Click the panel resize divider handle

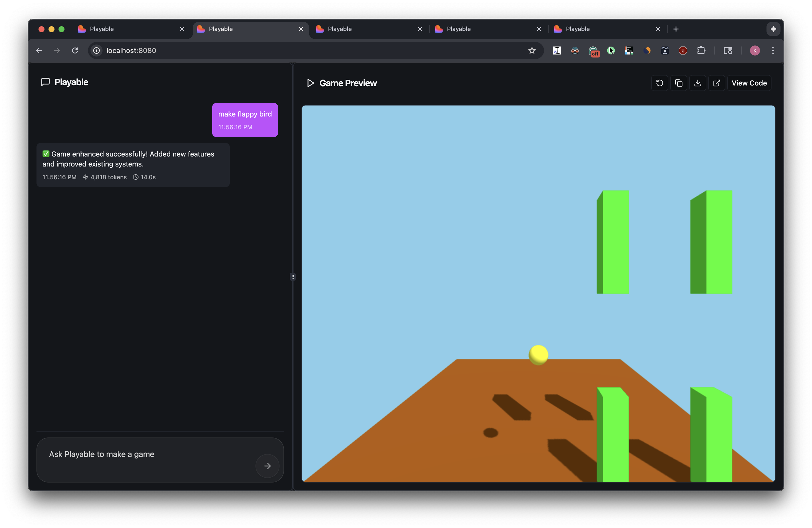(293, 276)
